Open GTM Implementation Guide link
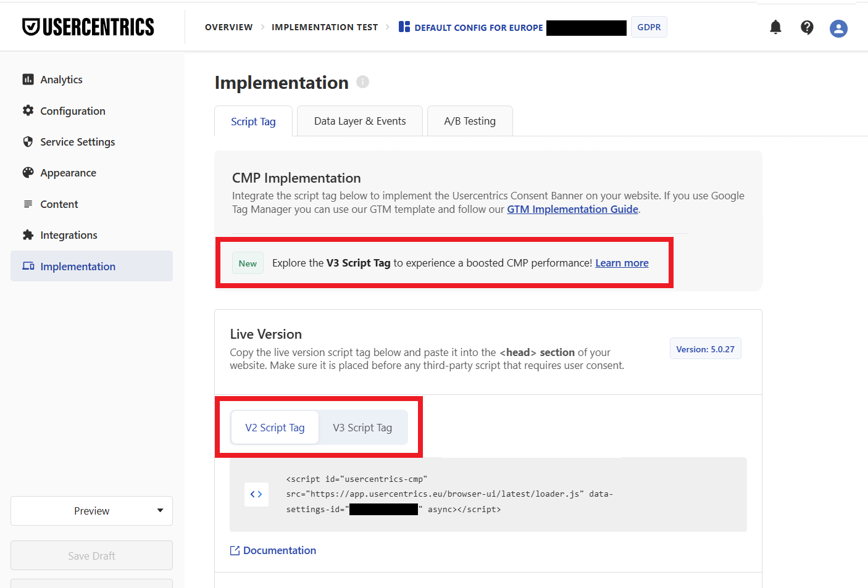868x588 pixels. pyautogui.click(x=572, y=209)
